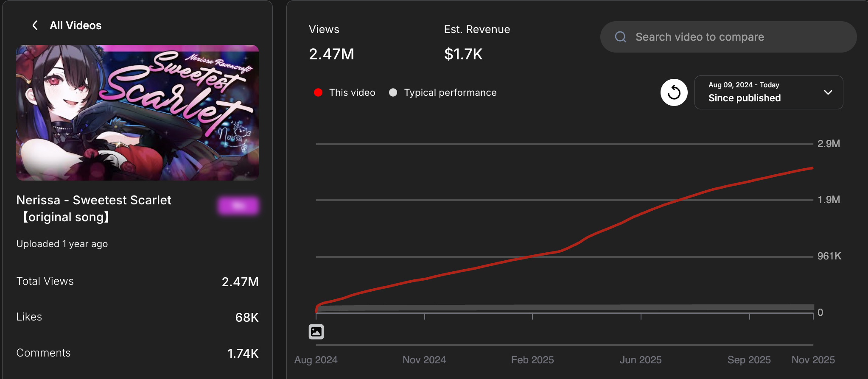Click the Uploaded 1 year ago text

[62, 244]
